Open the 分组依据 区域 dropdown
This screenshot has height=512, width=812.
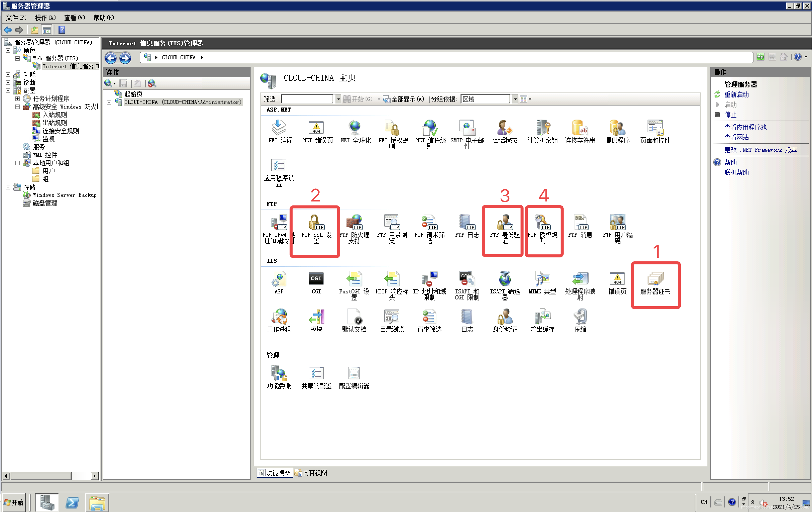tap(514, 99)
